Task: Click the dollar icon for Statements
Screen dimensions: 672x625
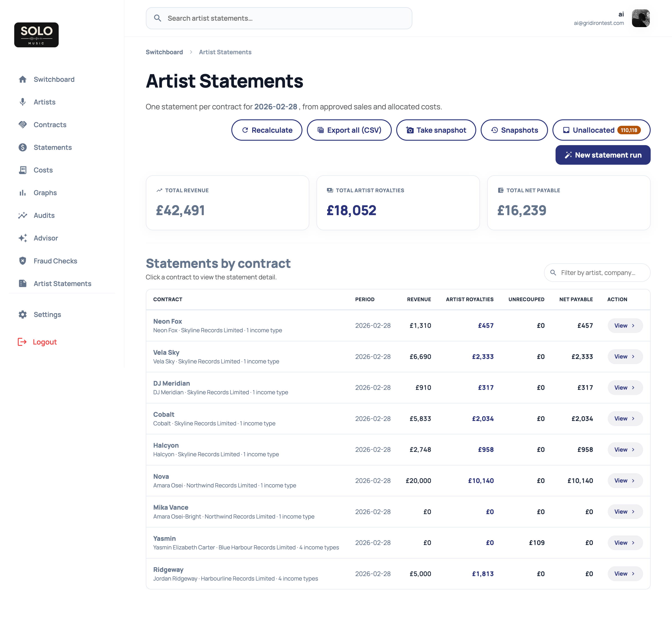Action: [x=23, y=147]
